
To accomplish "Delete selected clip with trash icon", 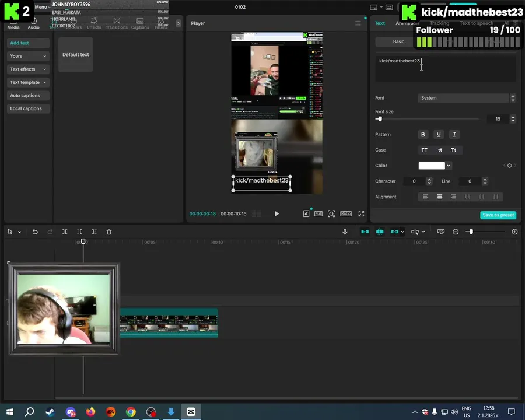I will click(109, 232).
